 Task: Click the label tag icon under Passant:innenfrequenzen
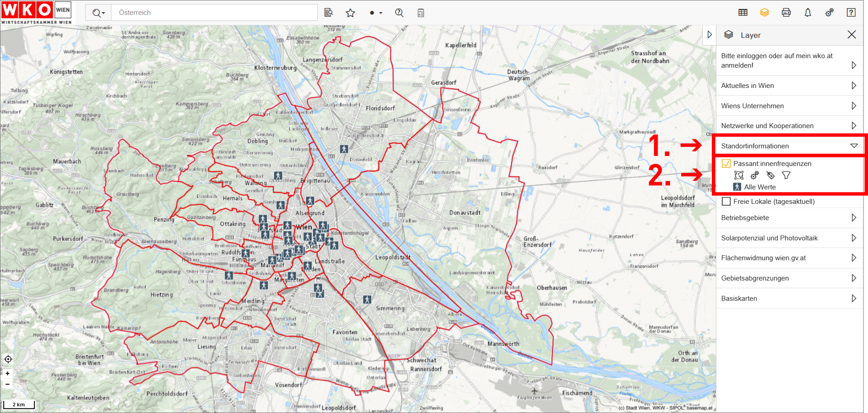pyautogui.click(x=771, y=175)
